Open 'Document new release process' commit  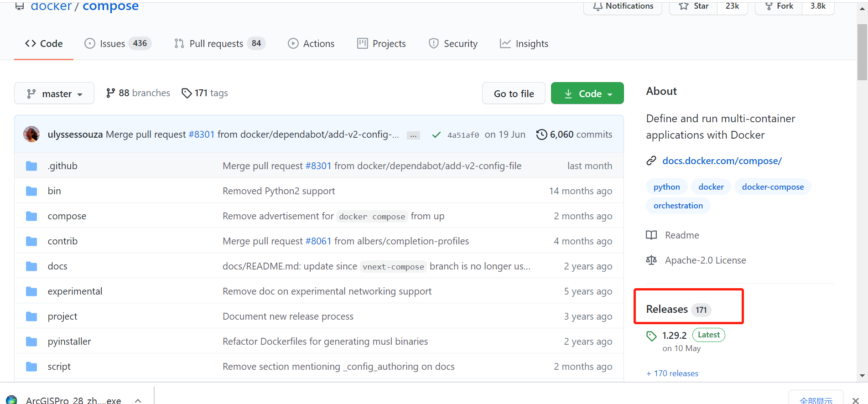point(288,316)
